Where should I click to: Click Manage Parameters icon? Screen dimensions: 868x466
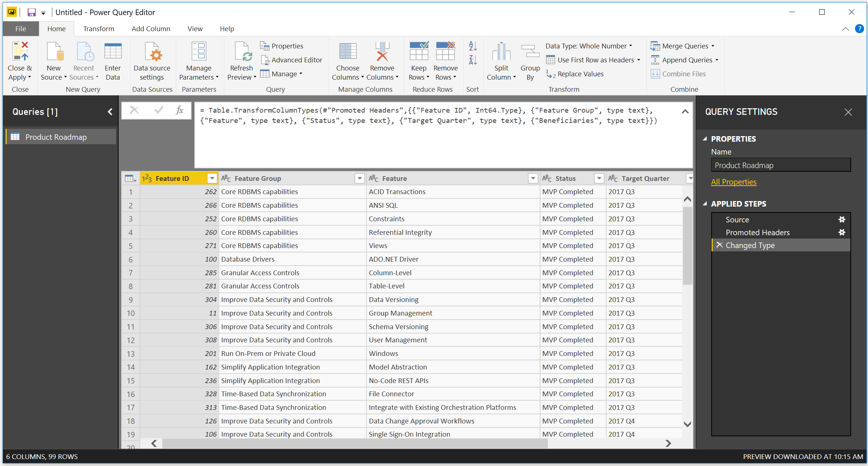tap(199, 51)
